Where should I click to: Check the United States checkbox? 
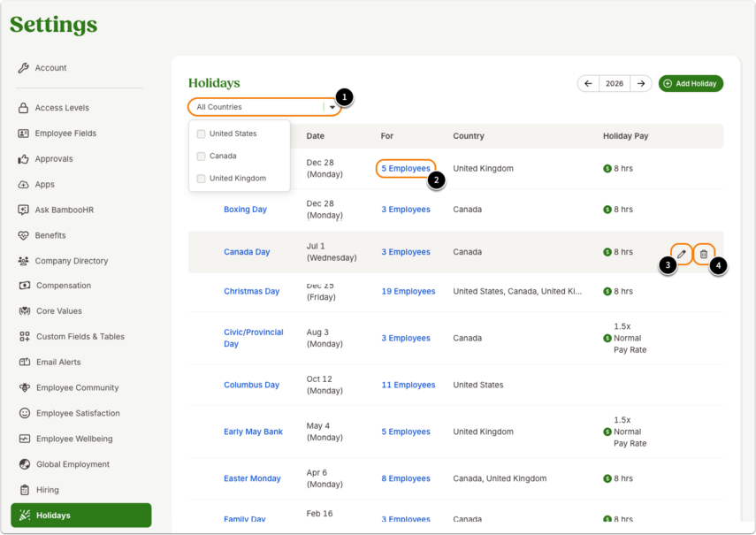pos(201,134)
